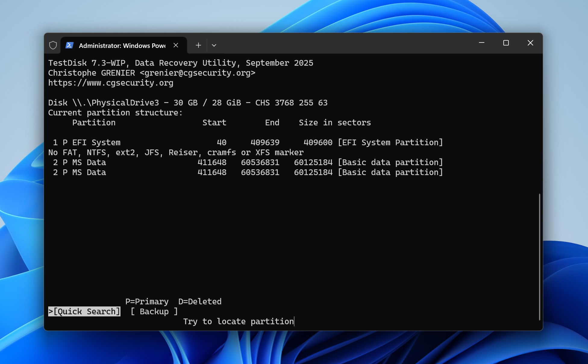Click the TestDisk 7.3-WIP title line
The width and height of the screenshot is (588, 364).
tap(181, 63)
